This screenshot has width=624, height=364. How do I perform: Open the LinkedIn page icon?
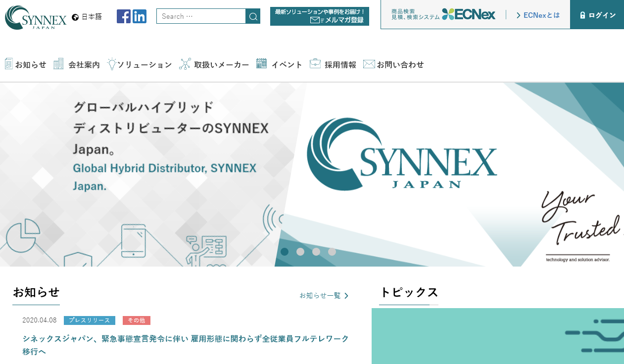tap(140, 16)
